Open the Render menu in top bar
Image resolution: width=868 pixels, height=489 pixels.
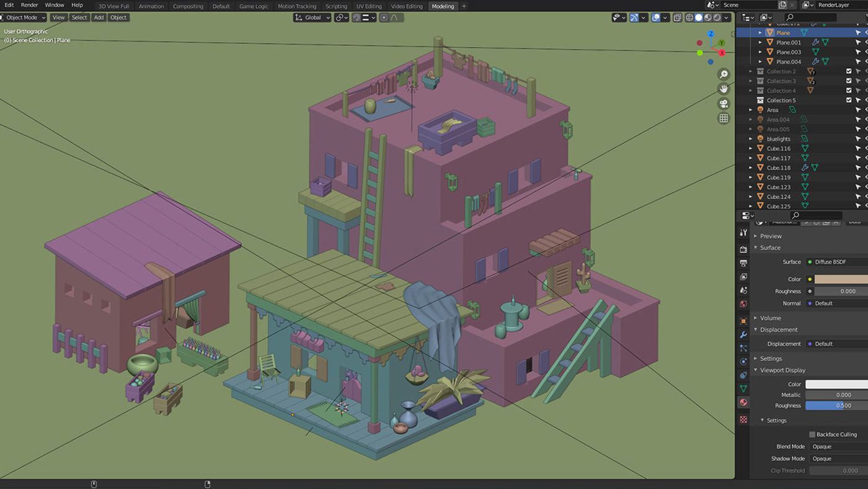29,6
